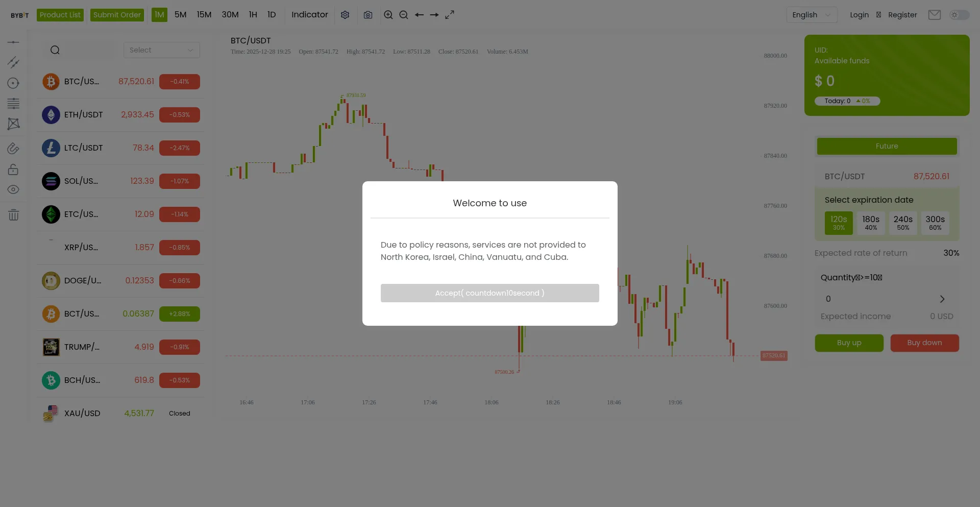This screenshot has height=507, width=980.
Task: Toggle drawings visibility eye icon
Action: pos(14,189)
